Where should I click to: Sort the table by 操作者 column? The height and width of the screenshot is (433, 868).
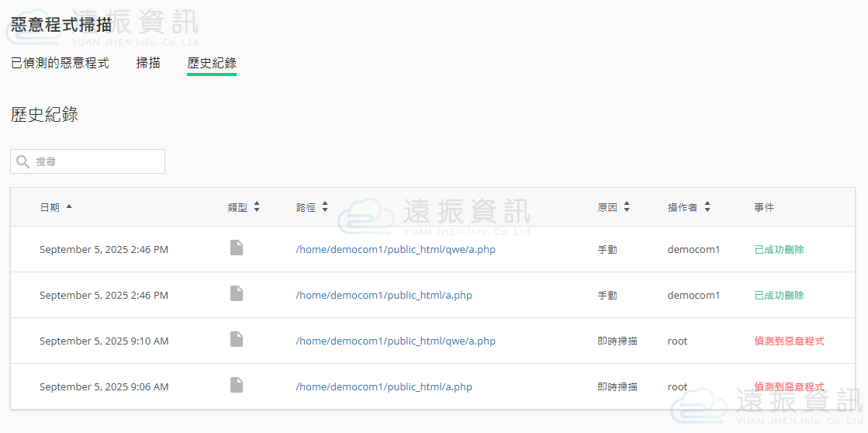[707, 207]
